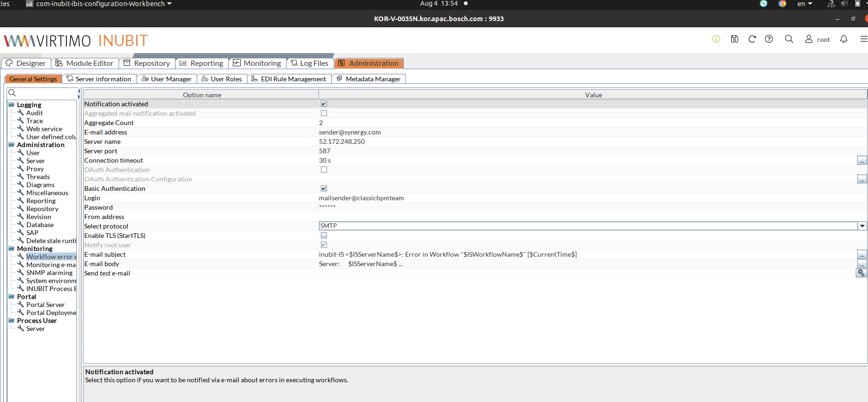Uncheck the Notification activated checkbox
868x402 pixels.
click(x=324, y=104)
